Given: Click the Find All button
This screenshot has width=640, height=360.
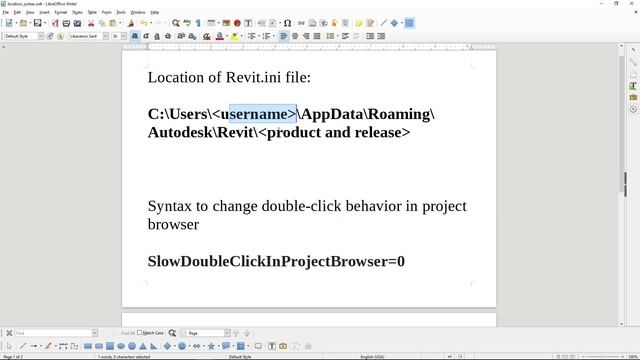Looking at the screenshot, I should tap(128, 333).
